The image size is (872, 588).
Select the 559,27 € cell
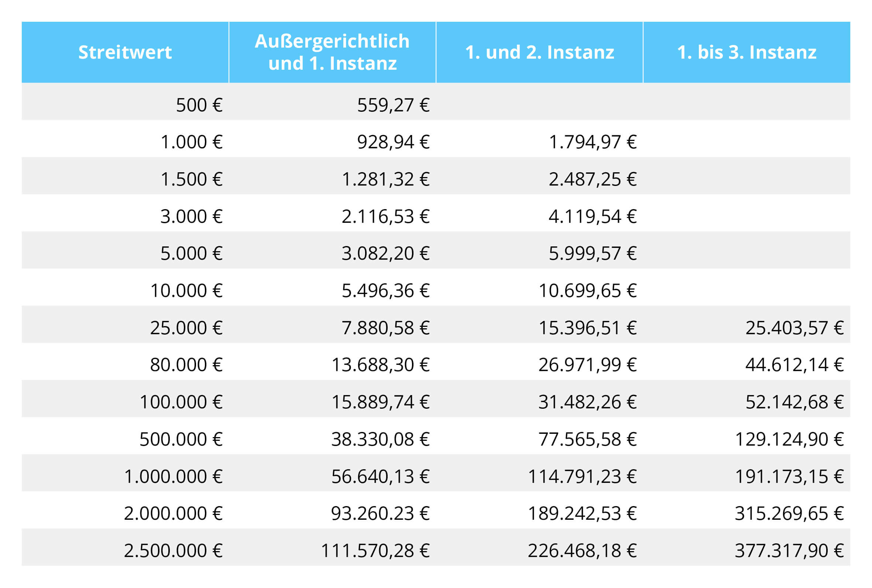393,105
